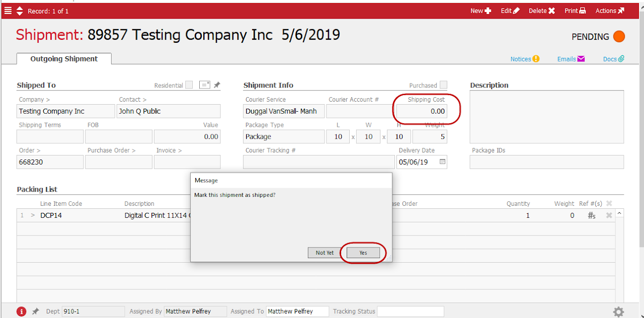This screenshot has width=644, height=318.
Task: Open the Emails link
Action: (571, 59)
